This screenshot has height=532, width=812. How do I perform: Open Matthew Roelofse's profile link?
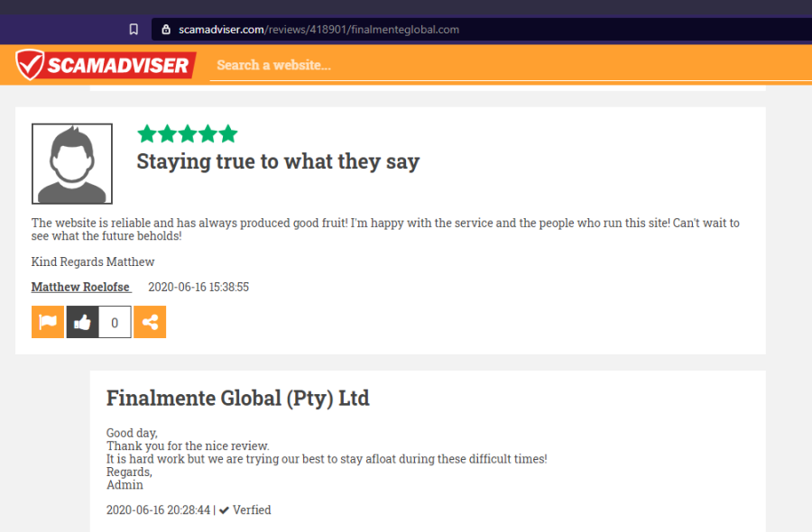coord(81,287)
